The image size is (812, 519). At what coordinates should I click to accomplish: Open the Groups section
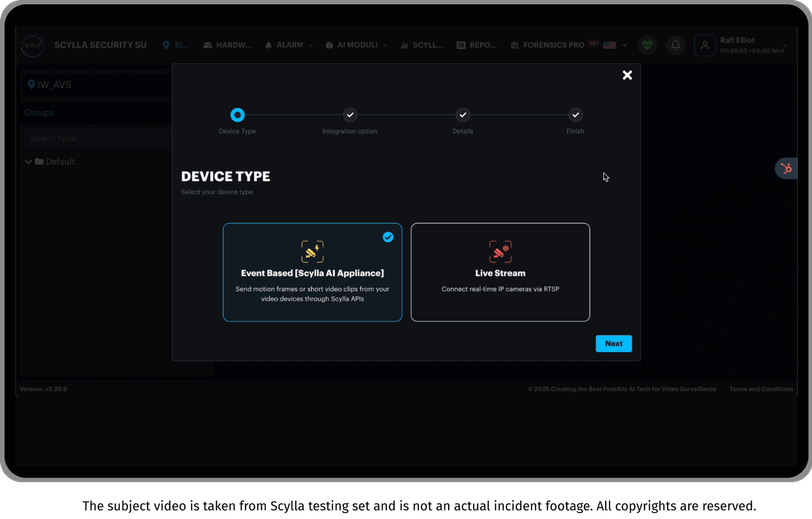pos(39,112)
